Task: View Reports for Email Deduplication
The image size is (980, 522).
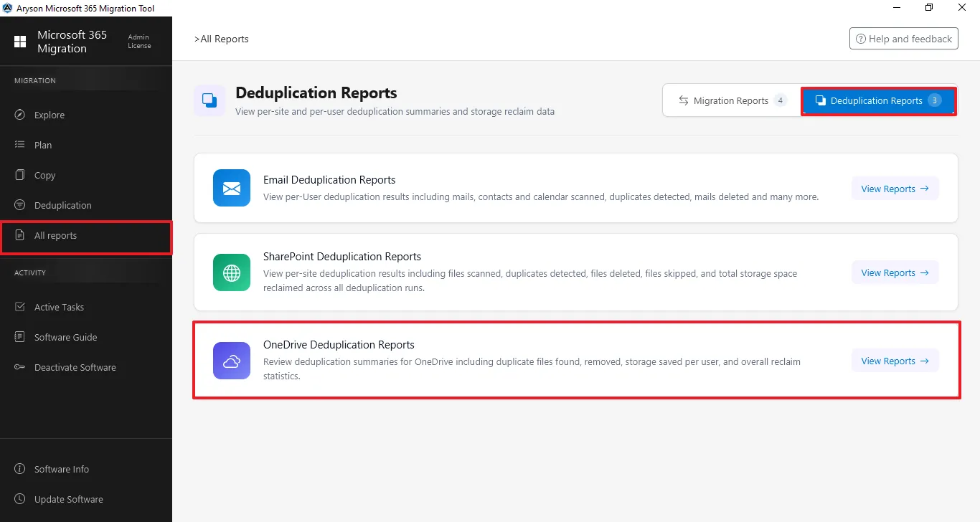Action: point(895,189)
